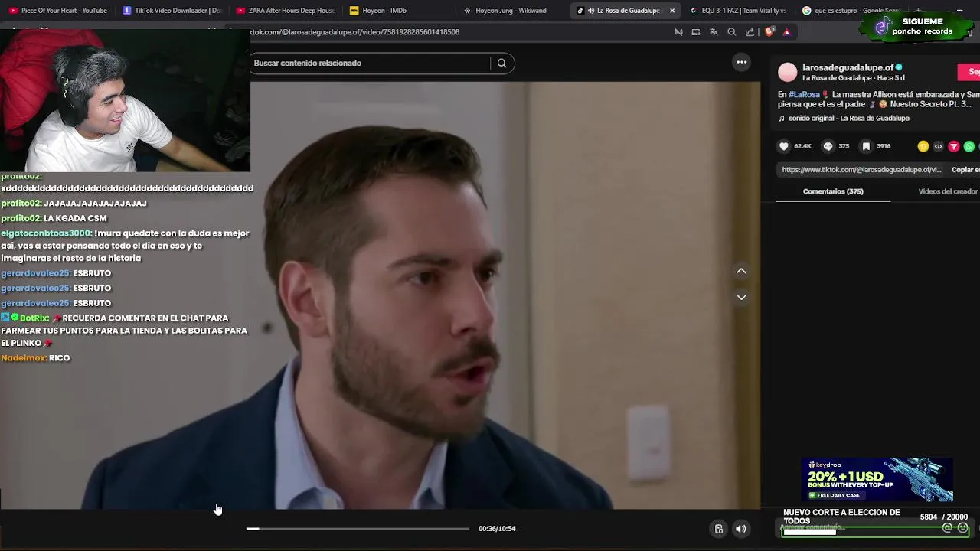
Task: Click the translate page icon
Action: (714, 31)
